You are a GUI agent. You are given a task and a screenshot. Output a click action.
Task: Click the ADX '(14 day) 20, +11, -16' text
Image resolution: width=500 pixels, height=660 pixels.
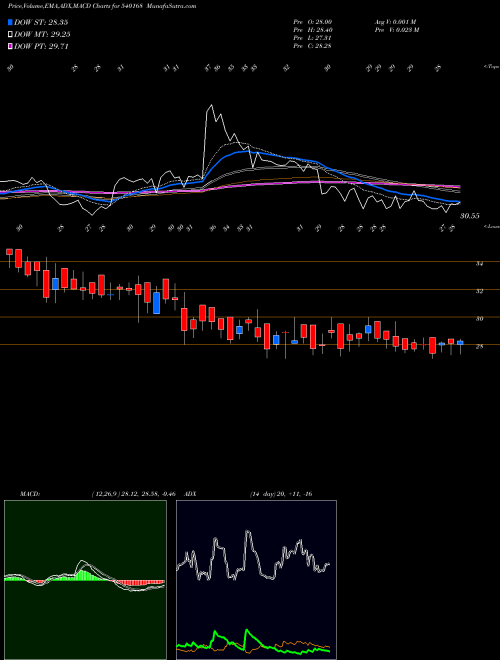click(281, 494)
